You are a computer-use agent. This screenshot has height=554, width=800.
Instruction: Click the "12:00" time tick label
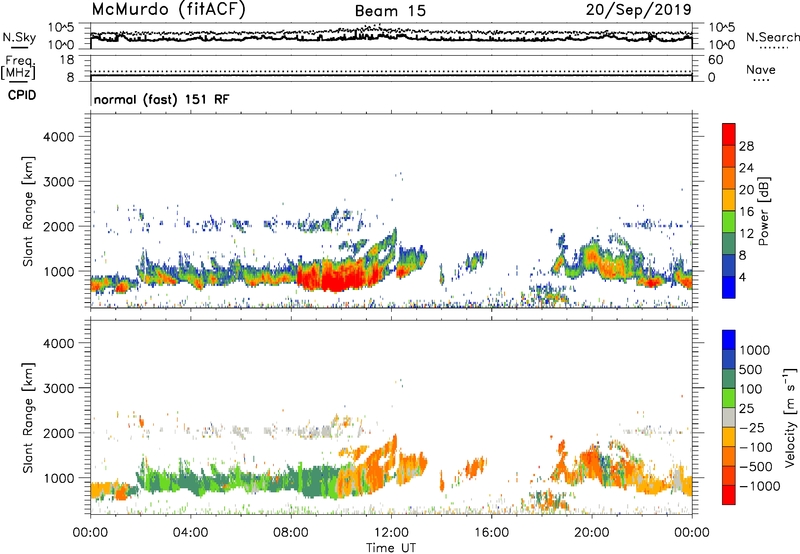(391, 533)
